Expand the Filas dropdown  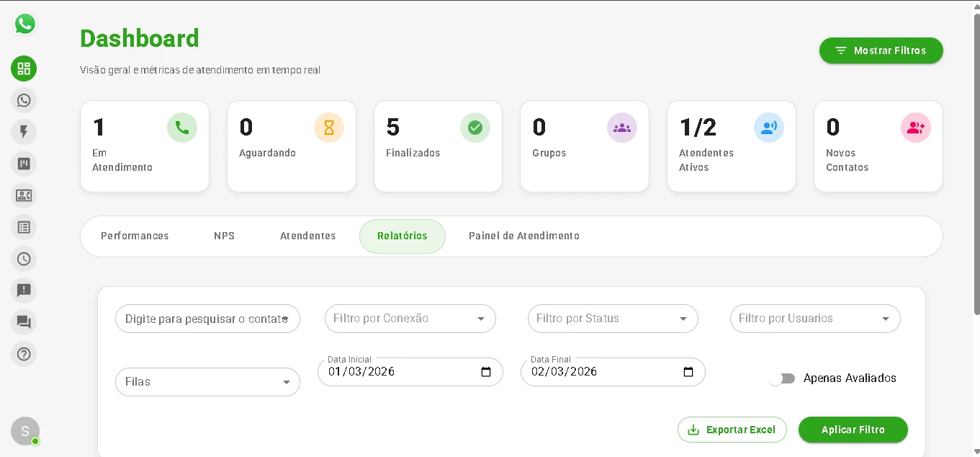click(x=207, y=382)
